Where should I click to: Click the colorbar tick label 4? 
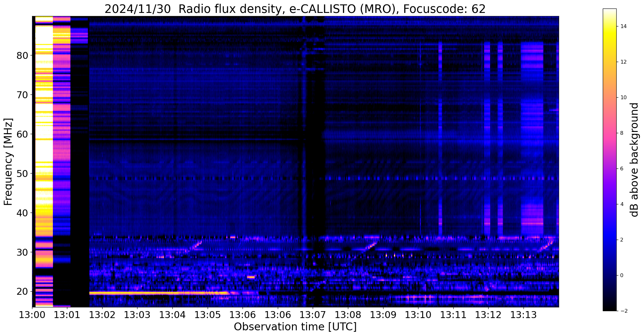coord(621,204)
